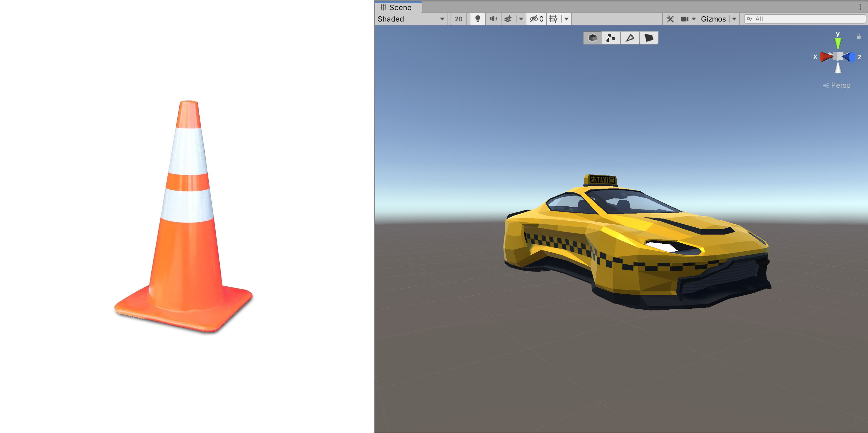Toggle scene lighting on or off
868x433 pixels.
(x=478, y=19)
